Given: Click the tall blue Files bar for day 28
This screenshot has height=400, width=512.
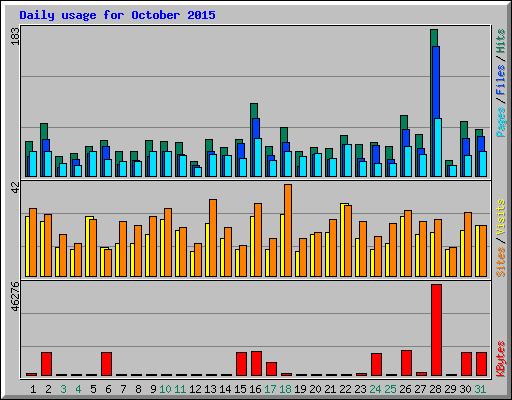Looking at the screenshot, I should [x=436, y=82].
